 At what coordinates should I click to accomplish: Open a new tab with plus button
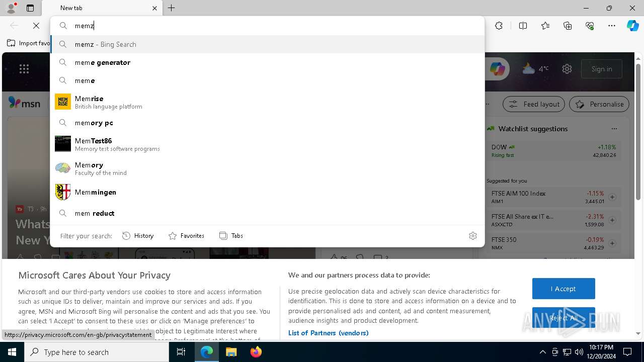[x=172, y=8]
